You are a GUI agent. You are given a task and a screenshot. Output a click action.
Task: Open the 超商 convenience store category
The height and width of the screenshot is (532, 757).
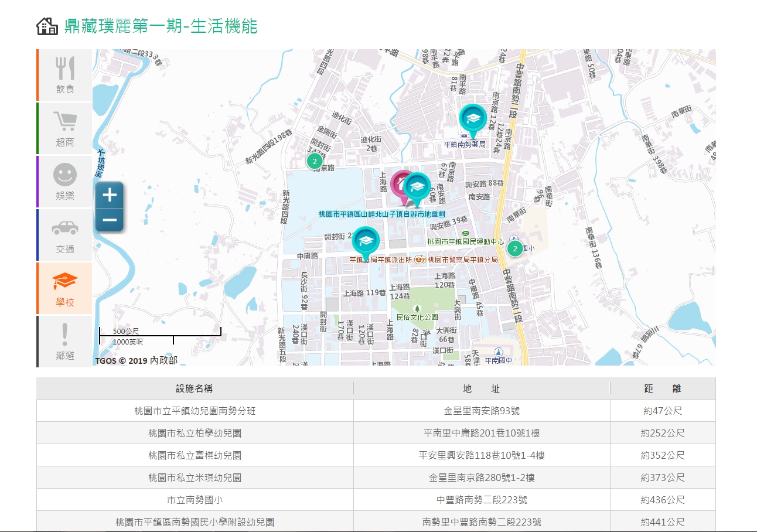[65, 128]
